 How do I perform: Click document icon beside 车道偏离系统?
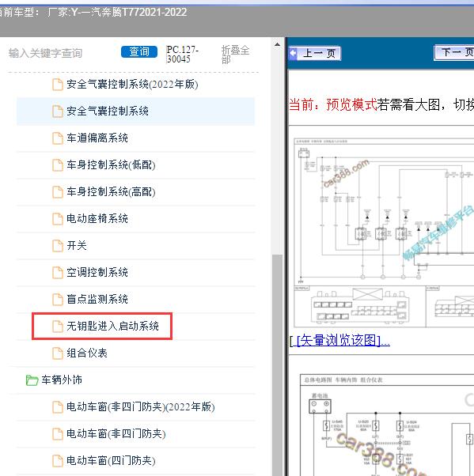57,138
